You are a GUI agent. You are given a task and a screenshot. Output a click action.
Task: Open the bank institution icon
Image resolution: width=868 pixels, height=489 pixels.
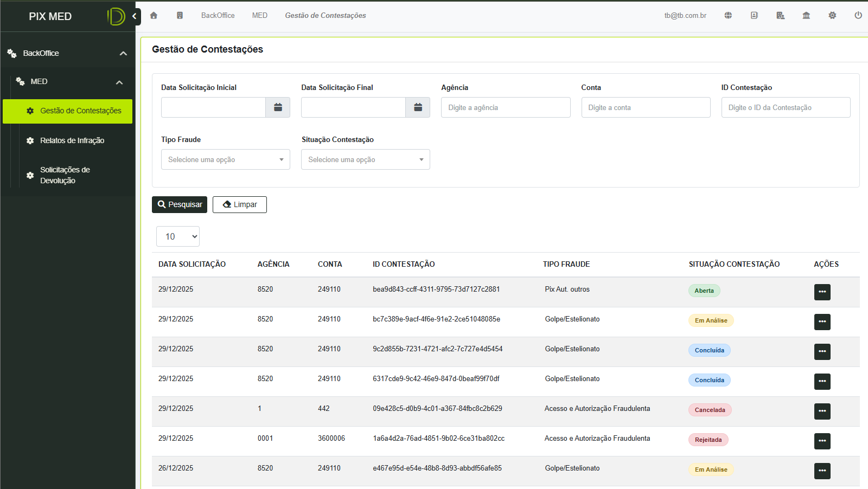click(x=806, y=16)
